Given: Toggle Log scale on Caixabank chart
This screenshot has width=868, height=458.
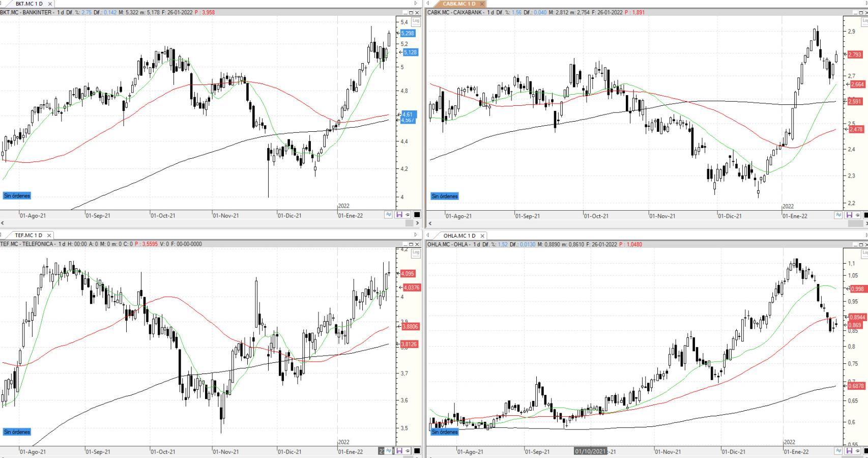Looking at the screenshot, I should point(864,21).
